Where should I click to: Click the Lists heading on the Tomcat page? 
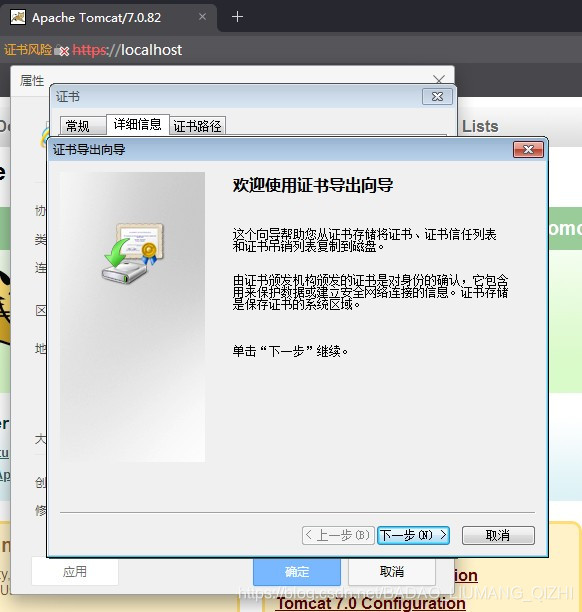pyautogui.click(x=480, y=126)
